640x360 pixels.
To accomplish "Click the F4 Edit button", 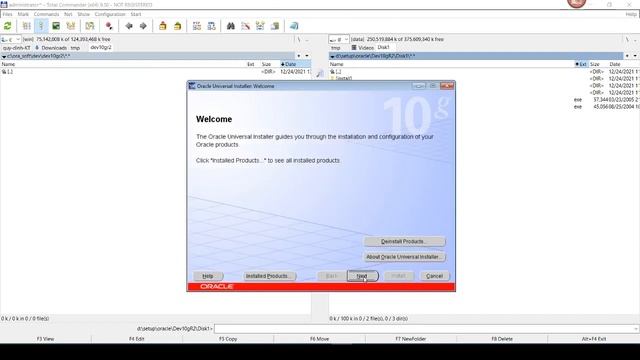I will tap(137, 339).
